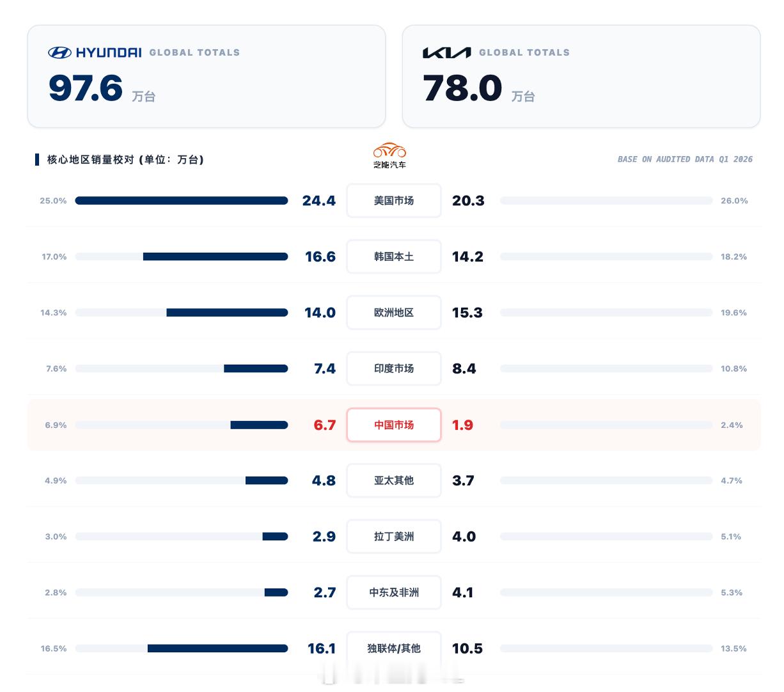Click the Hyundai India value 7.4

pos(325,368)
